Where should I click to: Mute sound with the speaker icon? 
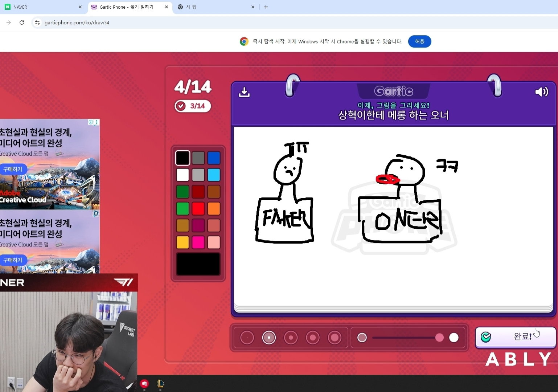point(542,92)
